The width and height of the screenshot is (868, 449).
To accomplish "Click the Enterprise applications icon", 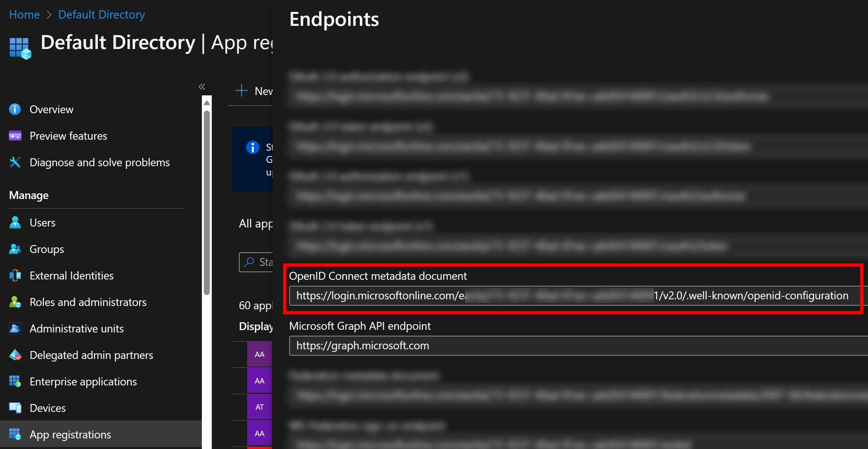I will point(15,381).
